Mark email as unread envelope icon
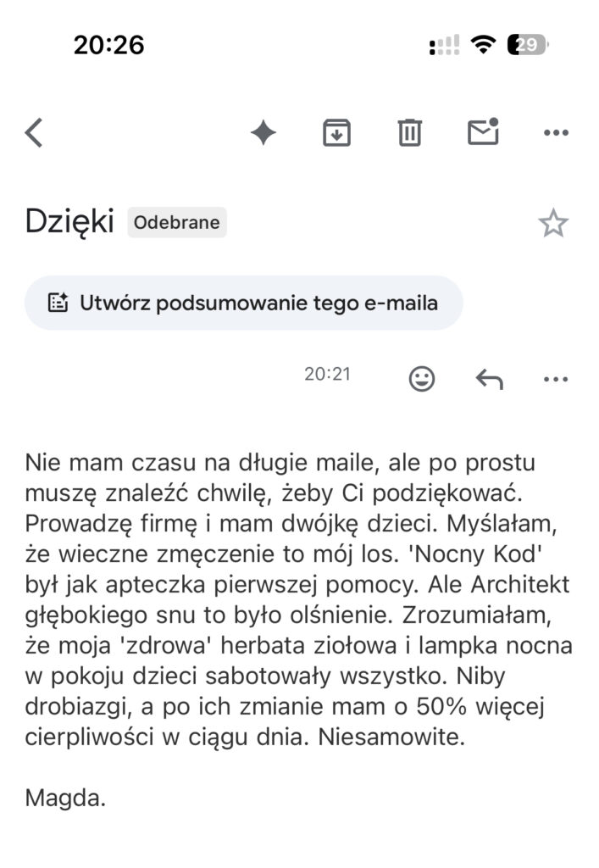 (x=484, y=131)
